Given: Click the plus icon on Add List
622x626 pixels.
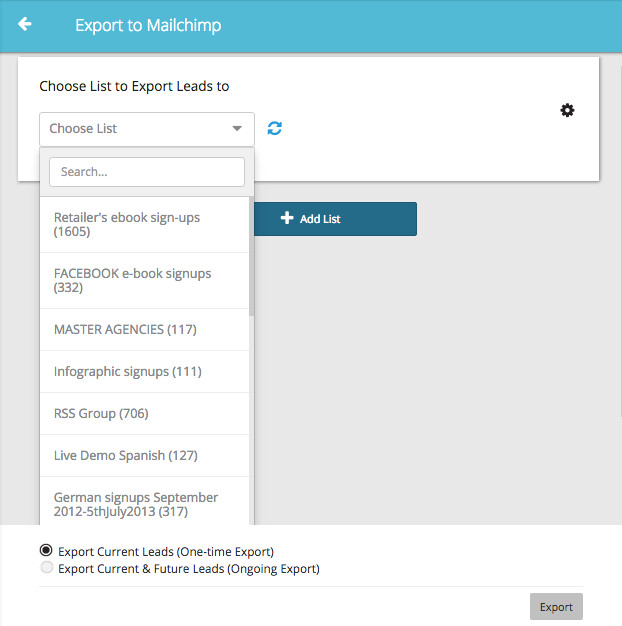Looking at the screenshot, I should [x=287, y=218].
